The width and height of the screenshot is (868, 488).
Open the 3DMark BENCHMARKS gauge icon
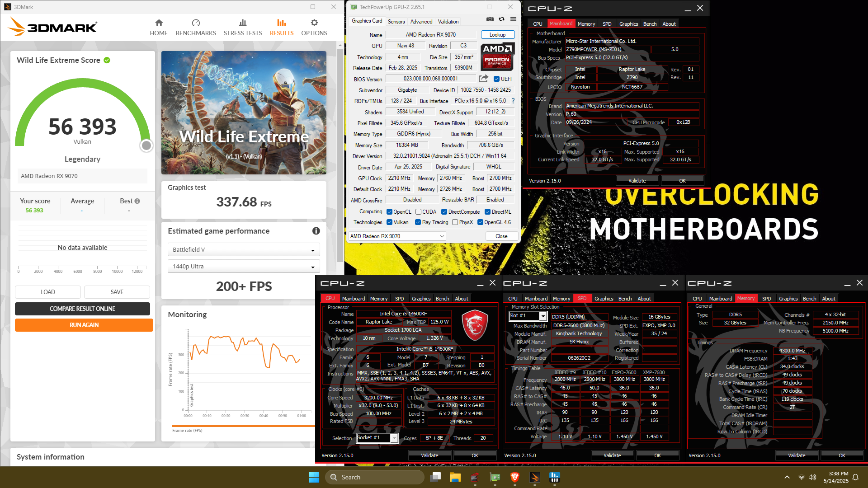click(x=196, y=23)
